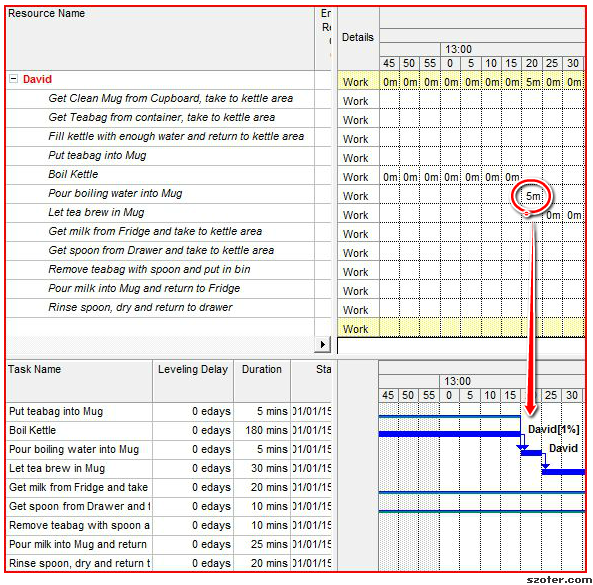Click the circled 5m work cell
Image resolution: width=593 pixels, height=585 pixels.
[x=532, y=196]
